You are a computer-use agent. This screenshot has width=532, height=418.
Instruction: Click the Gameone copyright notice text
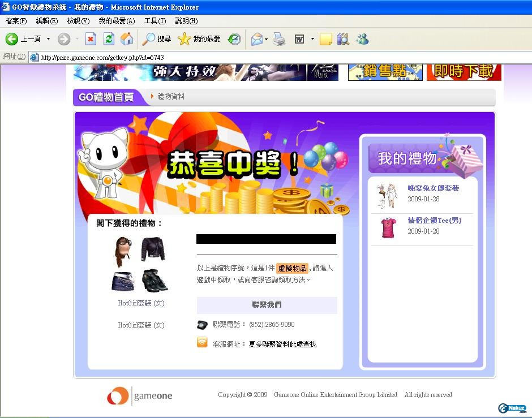click(x=335, y=395)
